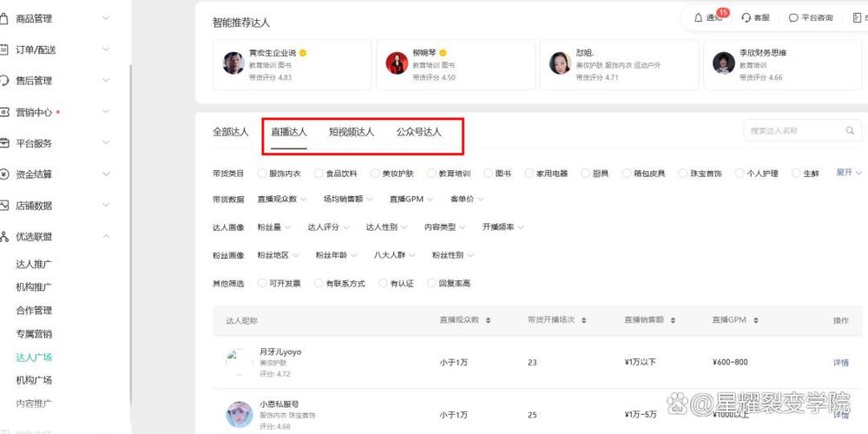The image size is (868, 434).
Task: Click 月牙儿yoyo name
Action: click(280, 352)
